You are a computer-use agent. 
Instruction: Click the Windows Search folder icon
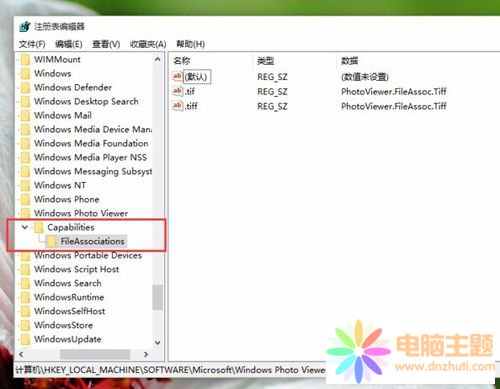[x=26, y=283]
